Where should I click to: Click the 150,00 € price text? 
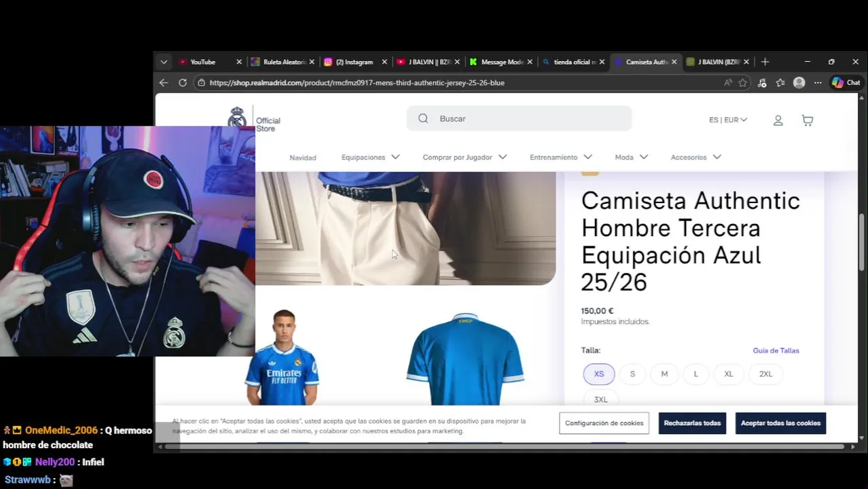pos(597,311)
